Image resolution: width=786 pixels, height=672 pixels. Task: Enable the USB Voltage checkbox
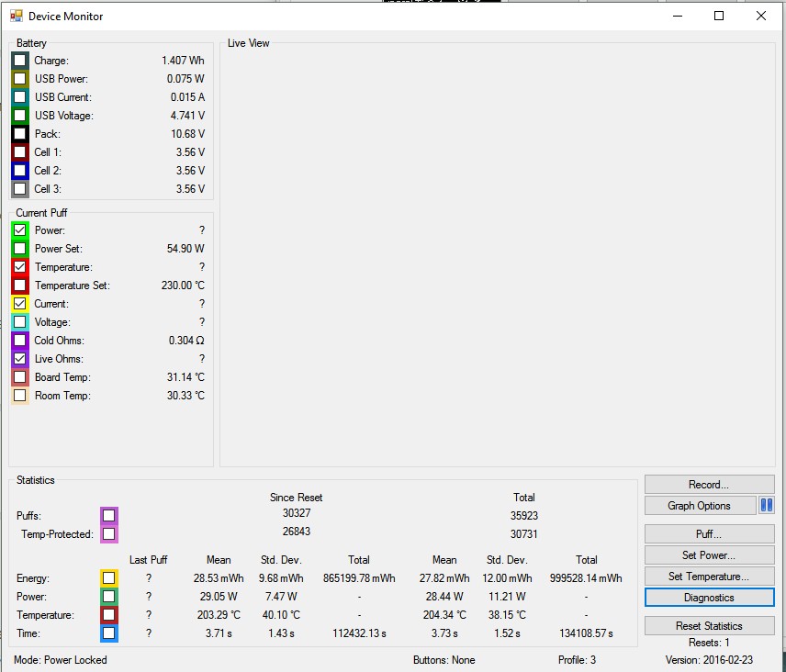20,116
